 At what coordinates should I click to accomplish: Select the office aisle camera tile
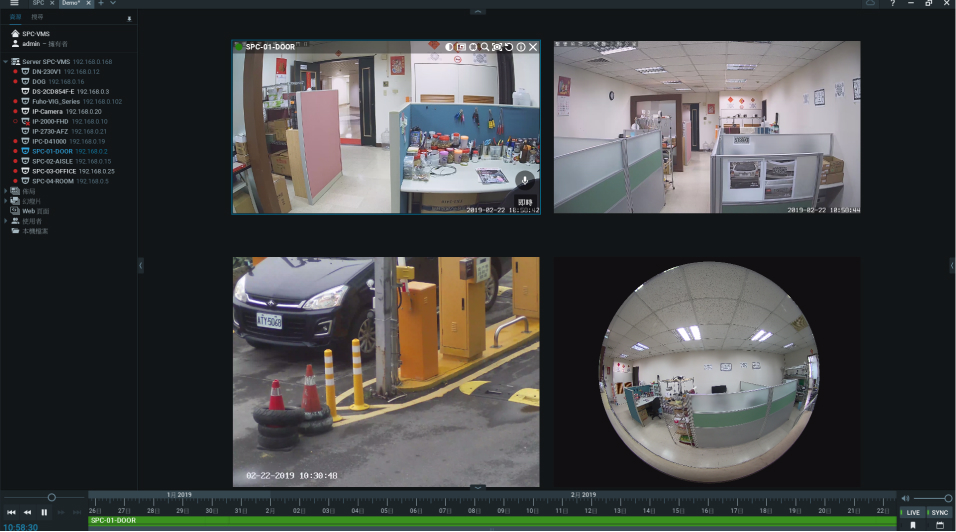707,127
